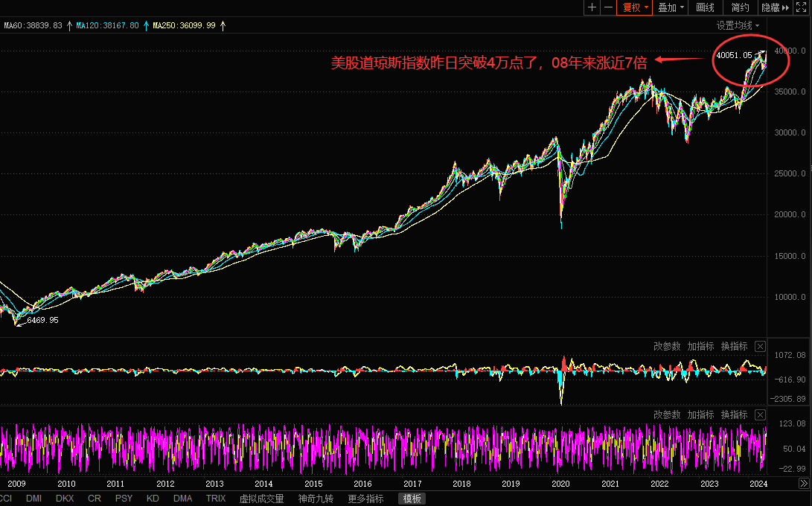Select the PSY indicator tab

pyautogui.click(x=124, y=499)
